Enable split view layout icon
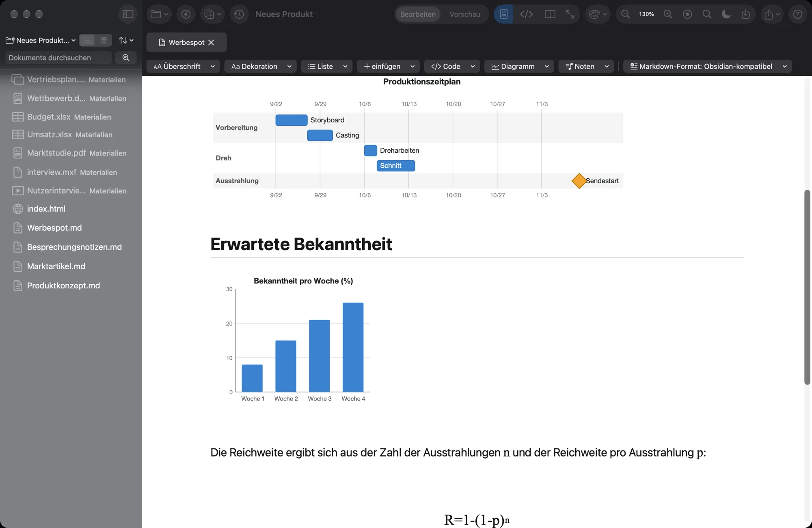This screenshot has height=528, width=812. coord(550,14)
